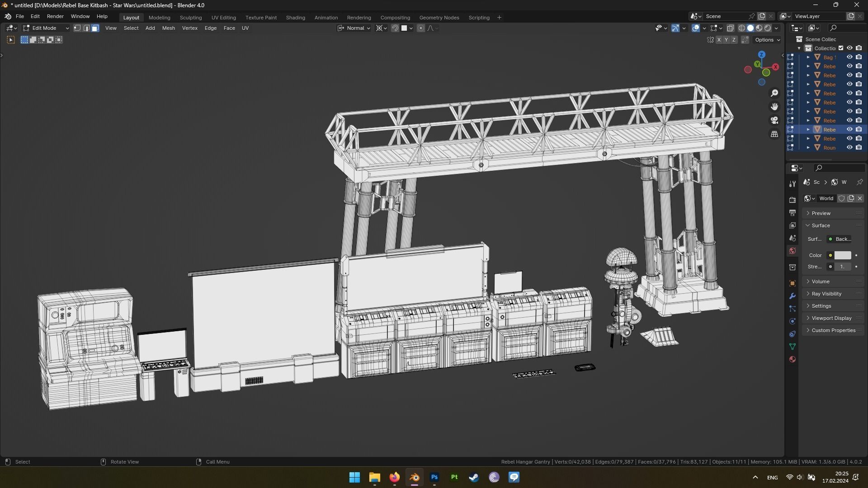Switch to rendered viewport shading

click(768, 28)
